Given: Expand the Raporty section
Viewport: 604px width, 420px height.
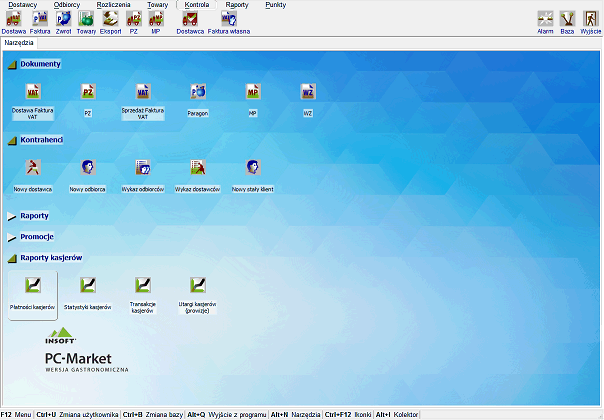Looking at the screenshot, I should pos(12,216).
